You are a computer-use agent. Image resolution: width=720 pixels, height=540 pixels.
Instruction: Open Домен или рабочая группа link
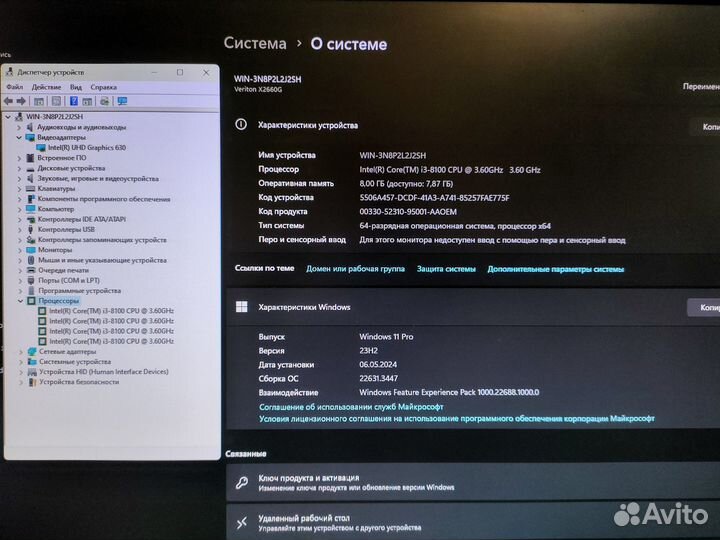(x=355, y=269)
